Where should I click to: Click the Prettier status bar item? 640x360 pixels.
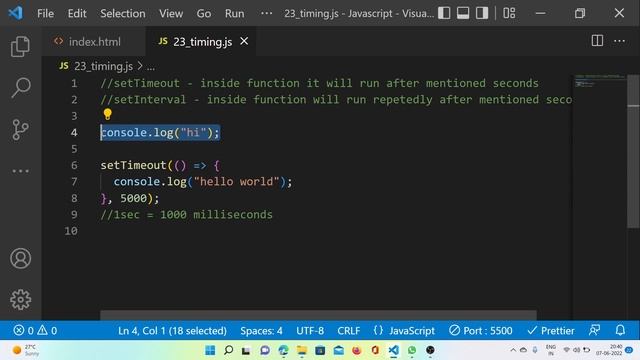[551, 330]
